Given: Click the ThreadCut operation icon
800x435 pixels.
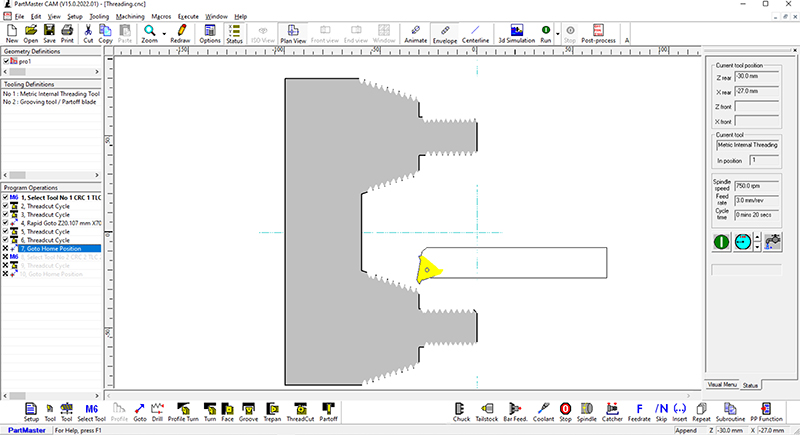Looking at the screenshot, I should click(x=301, y=411).
